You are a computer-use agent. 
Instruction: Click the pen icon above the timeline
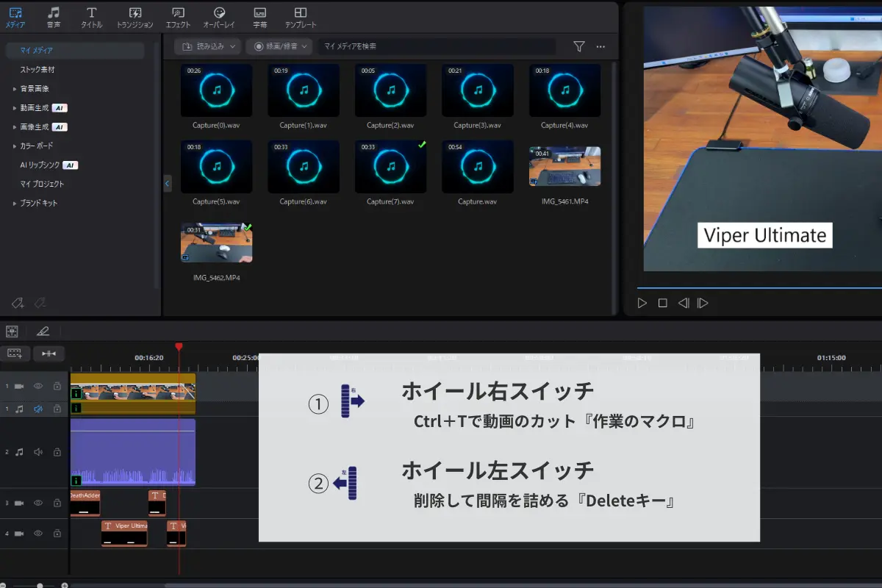click(43, 331)
